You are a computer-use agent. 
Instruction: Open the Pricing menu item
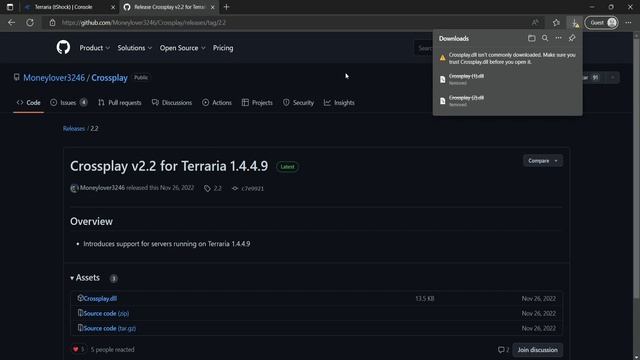pyautogui.click(x=223, y=48)
